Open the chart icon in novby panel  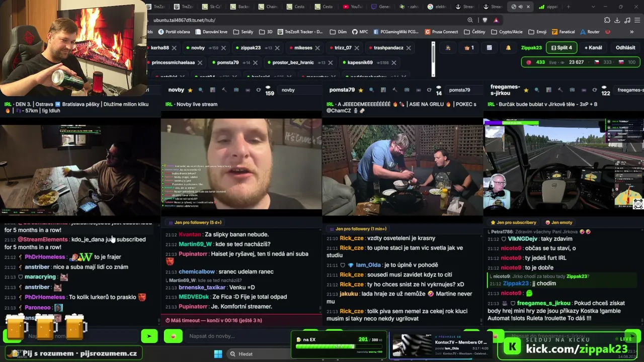click(212, 90)
